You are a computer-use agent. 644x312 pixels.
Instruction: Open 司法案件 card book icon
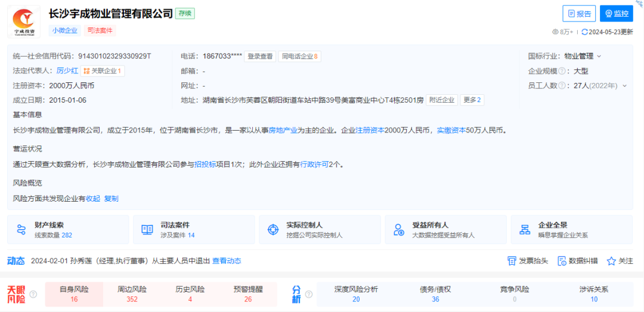[147, 230]
